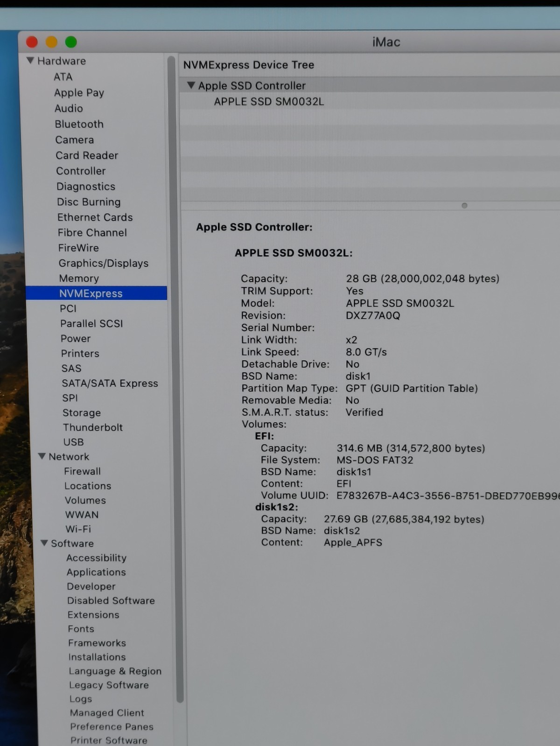Select Language & Region entry
560x746 pixels.
pos(115,671)
